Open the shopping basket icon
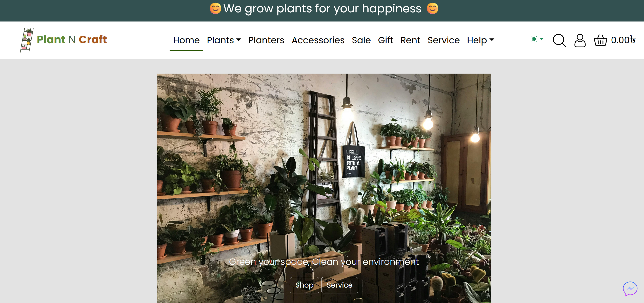Viewport: 644px width, 303px height. (600, 40)
